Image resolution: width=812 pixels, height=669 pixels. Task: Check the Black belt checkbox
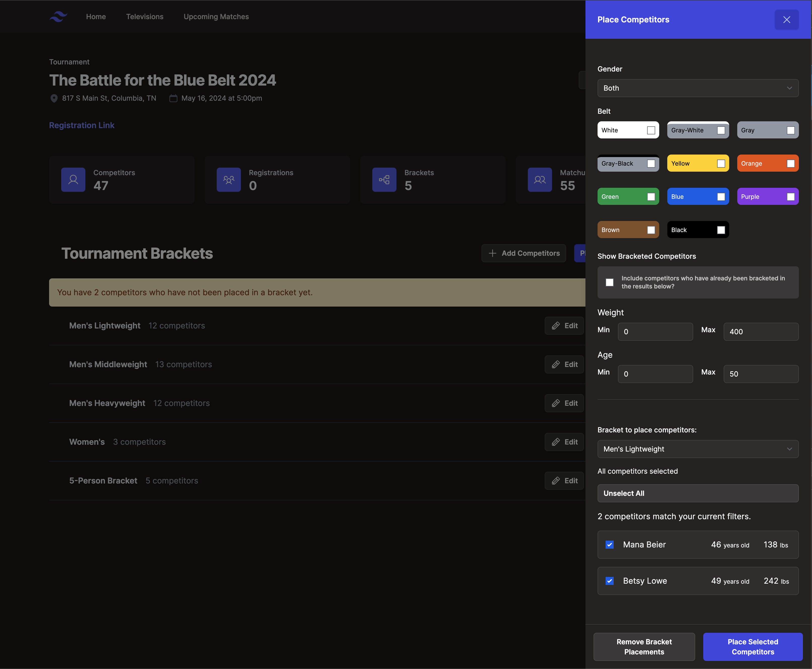click(x=721, y=230)
